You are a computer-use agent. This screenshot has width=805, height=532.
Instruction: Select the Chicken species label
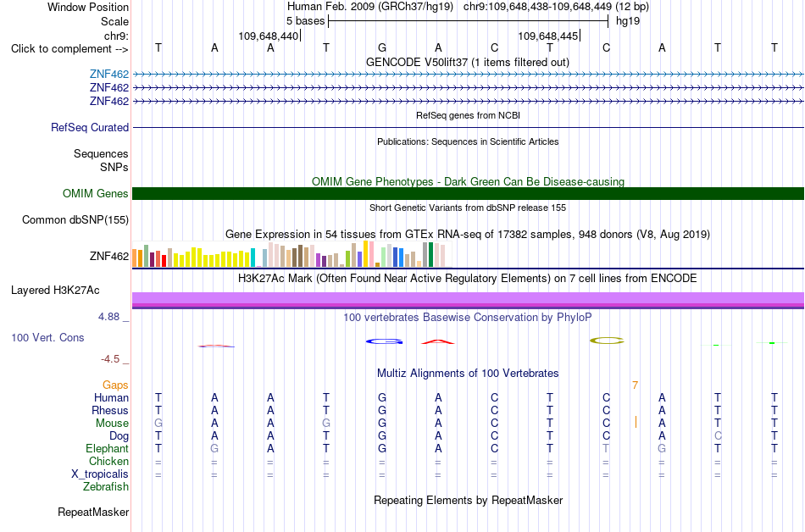pos(108,461)
